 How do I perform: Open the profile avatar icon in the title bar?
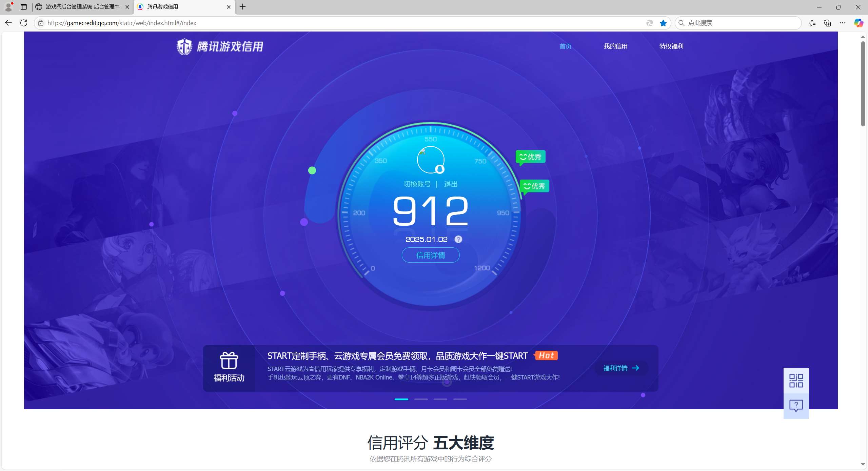click(x=8, y=7)
